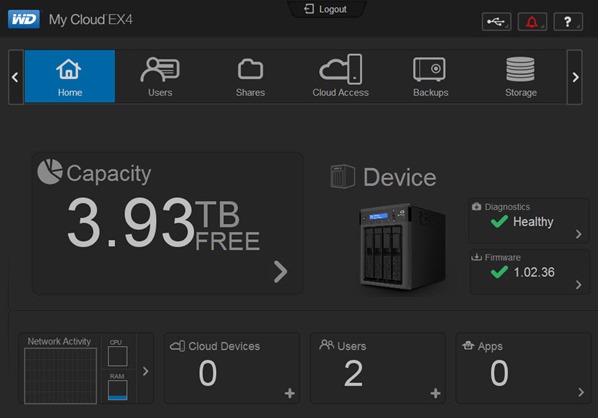Show previous navigation items with left arrow
This screenshot has height=418, width=598.
click(x=15, y=77)
